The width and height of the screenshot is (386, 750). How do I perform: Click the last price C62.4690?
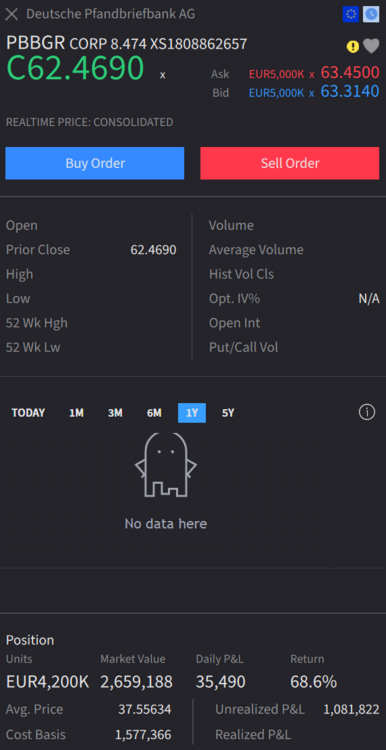coord(75,68)
